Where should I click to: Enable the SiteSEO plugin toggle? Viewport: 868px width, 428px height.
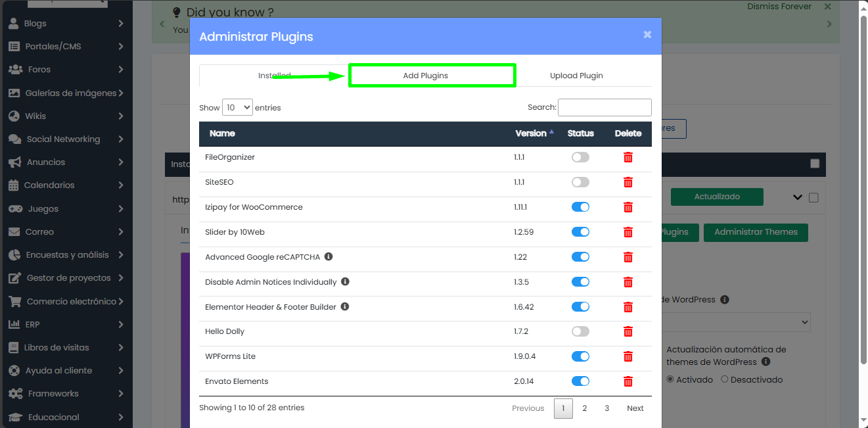tap(580, 182)
